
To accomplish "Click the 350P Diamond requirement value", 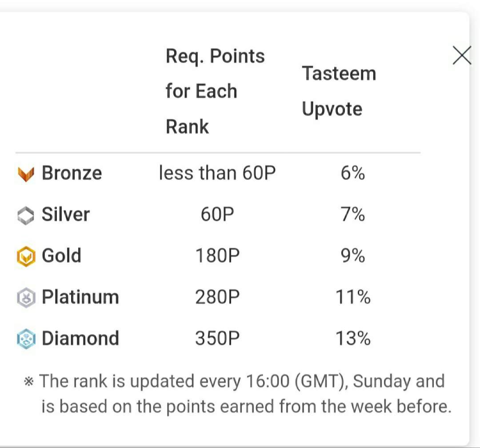I will (217, 338).
